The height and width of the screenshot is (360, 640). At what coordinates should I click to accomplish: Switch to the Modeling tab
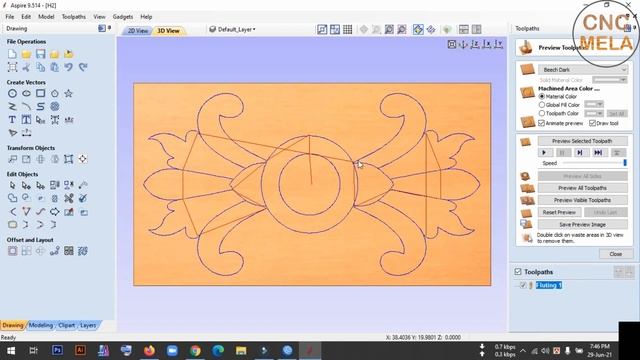pyautogui.click(x=41, y=325)
